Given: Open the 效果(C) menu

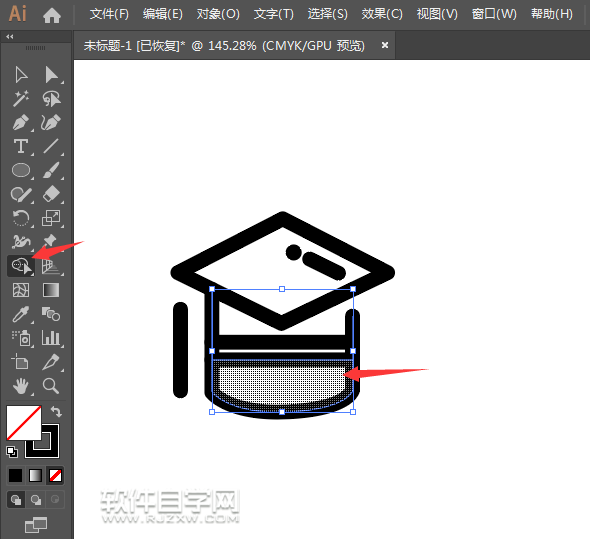Looking at the screenshot, I should [x=382, y=14].
